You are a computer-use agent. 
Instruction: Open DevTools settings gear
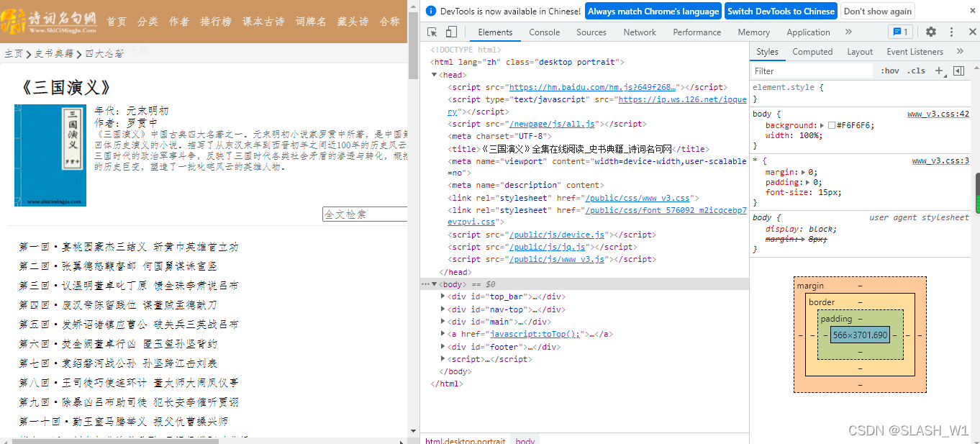coord(931,32)
